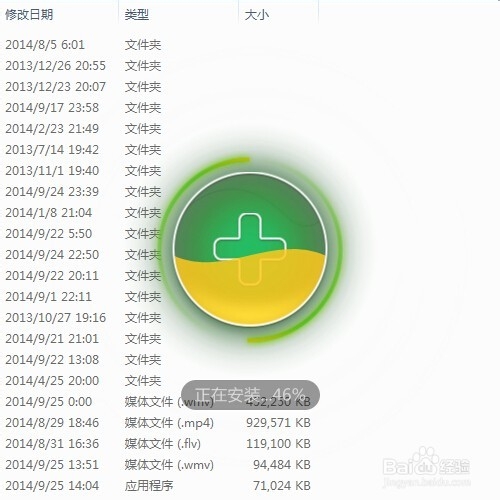
Task: Click the 360 installer plus-sign orb
Action: [x=250, y=250]
